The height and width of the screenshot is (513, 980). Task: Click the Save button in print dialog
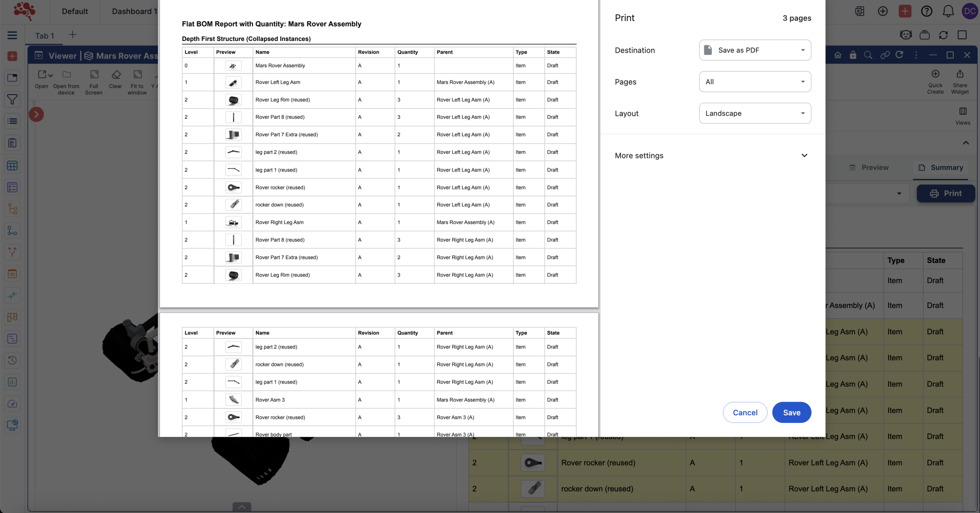coord(792,412)
